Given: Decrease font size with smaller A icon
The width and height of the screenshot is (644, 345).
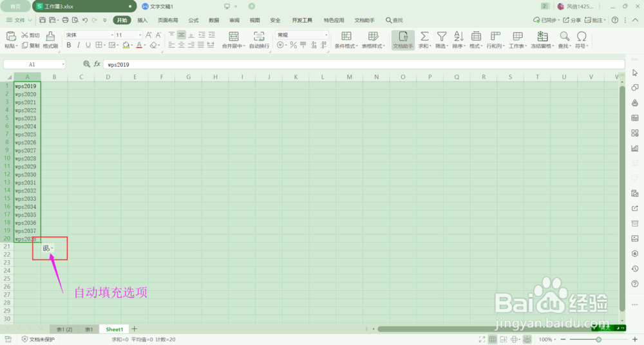Looking at the screenshot, I should pos(158,35).
